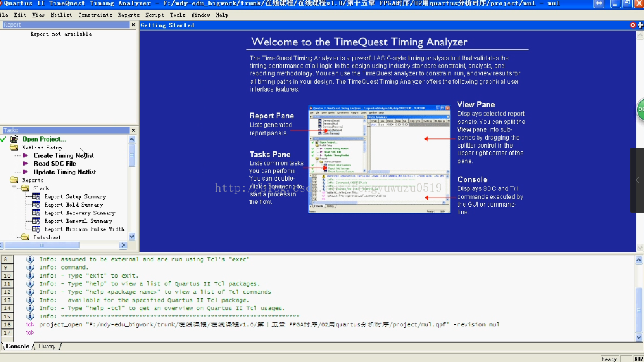
Task: Click the Report Setup Summary table icon
Action: point(36,197)
